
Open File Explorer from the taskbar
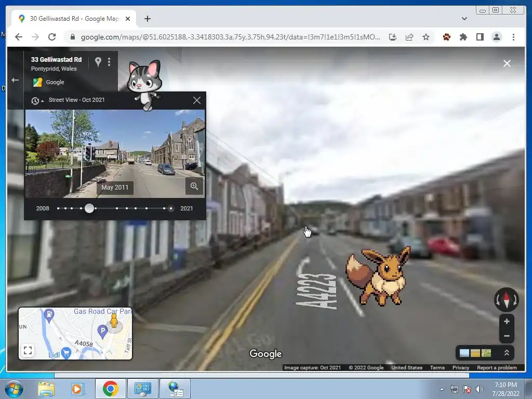point(46,389)
